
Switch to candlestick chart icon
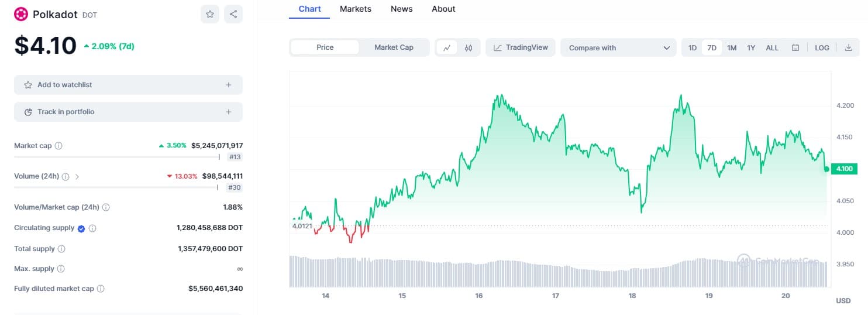pos(469,48)
